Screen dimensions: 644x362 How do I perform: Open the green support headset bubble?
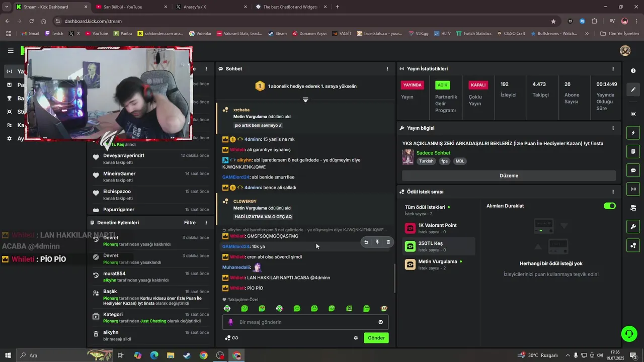tap(628, 333)
